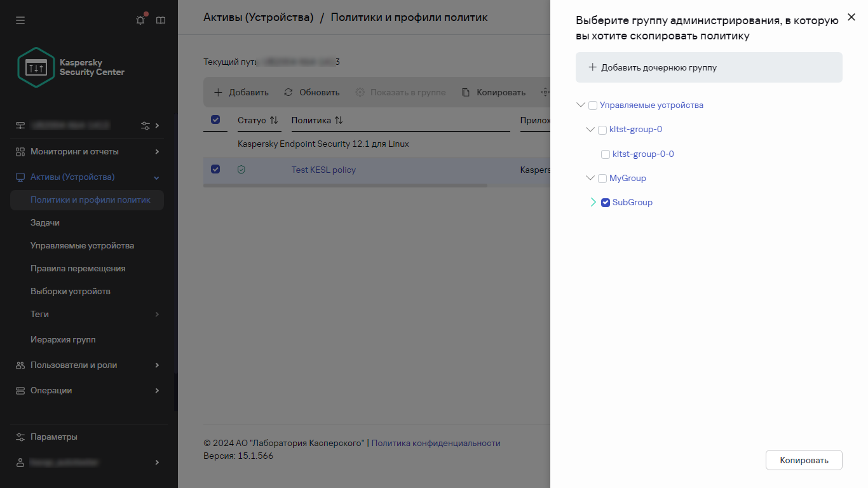Click the horizontal scrollbar under the policy table
Viewport: 868px width, 488px height.
(345, 186)
